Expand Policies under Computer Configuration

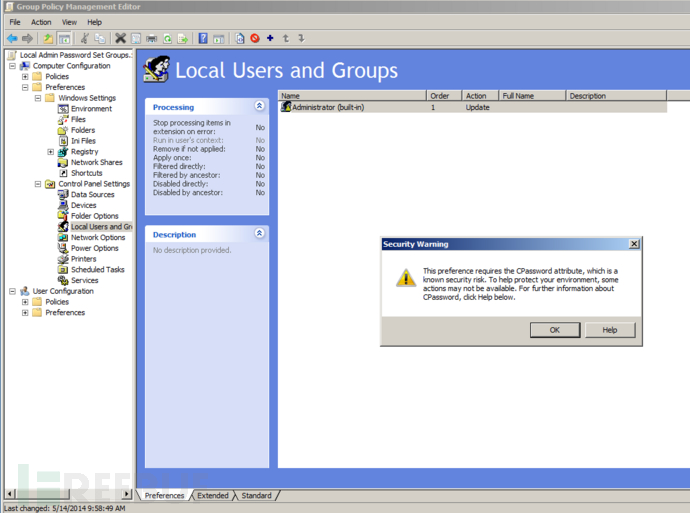pyautogui.click(x=25, y=77)
